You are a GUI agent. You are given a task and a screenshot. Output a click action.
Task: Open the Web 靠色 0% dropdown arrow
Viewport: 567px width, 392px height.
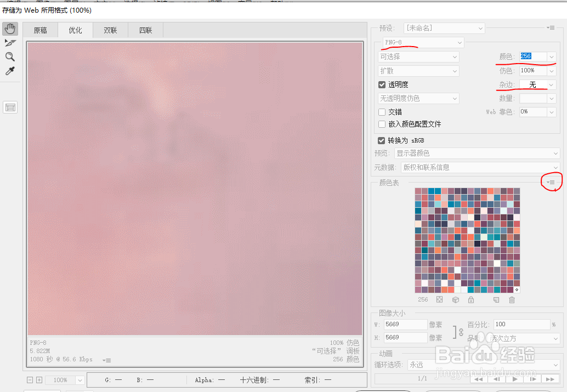(x=552, y=112)
